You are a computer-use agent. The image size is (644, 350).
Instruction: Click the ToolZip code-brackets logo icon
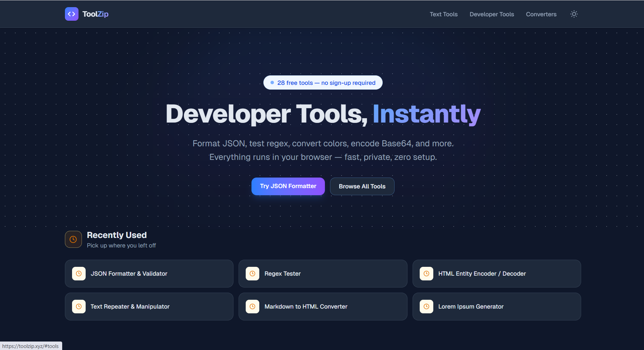(72, 14)
